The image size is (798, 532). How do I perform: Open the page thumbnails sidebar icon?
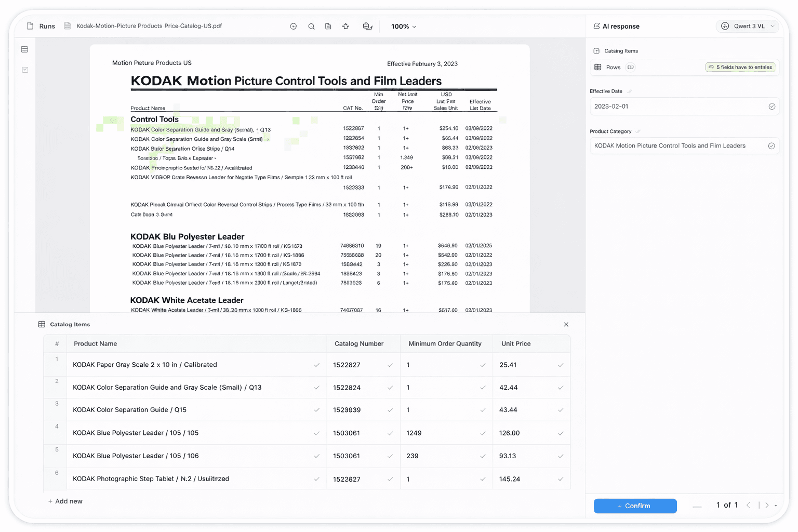(24, 49)
